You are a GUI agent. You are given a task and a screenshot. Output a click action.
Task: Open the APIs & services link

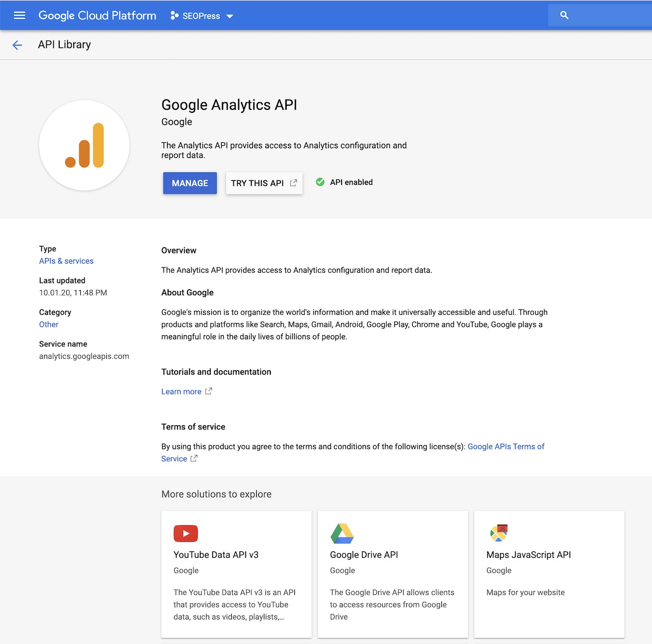tap(66, 261)
